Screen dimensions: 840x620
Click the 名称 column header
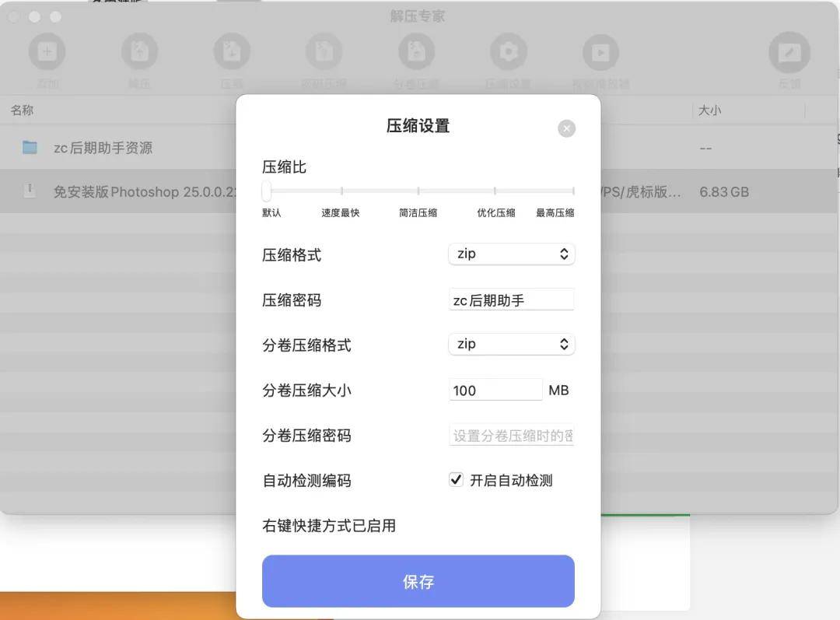22,110
